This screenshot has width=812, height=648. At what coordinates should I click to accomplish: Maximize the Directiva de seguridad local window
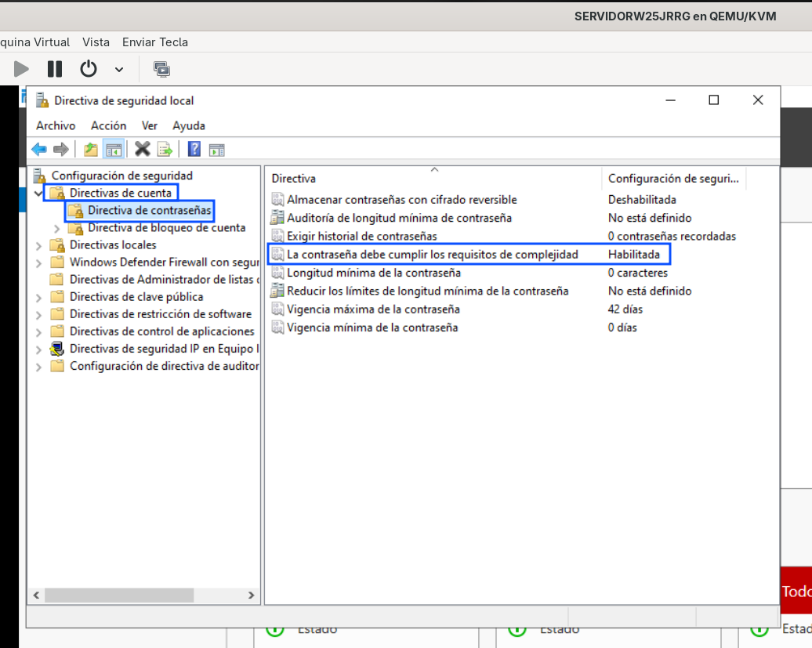pos(713,100)
